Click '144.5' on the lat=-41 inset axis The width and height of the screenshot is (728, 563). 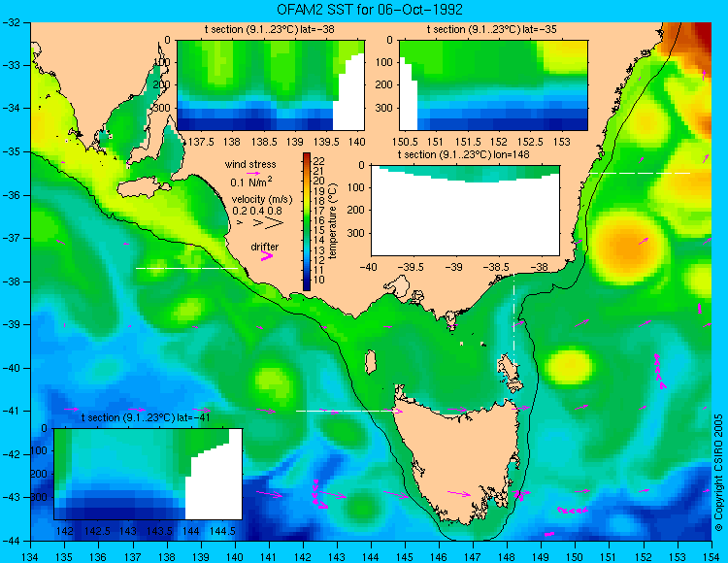[x=222, y=531]
